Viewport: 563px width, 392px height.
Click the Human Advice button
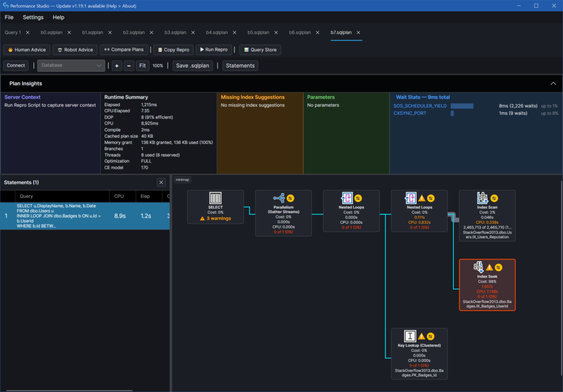pos(27,49)
